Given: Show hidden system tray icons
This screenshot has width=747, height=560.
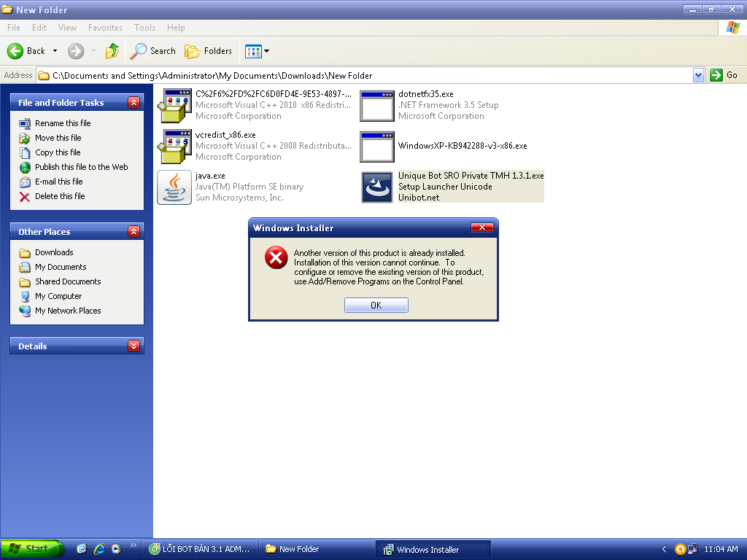Looking at the screenshot, I should tap(664, 549).
